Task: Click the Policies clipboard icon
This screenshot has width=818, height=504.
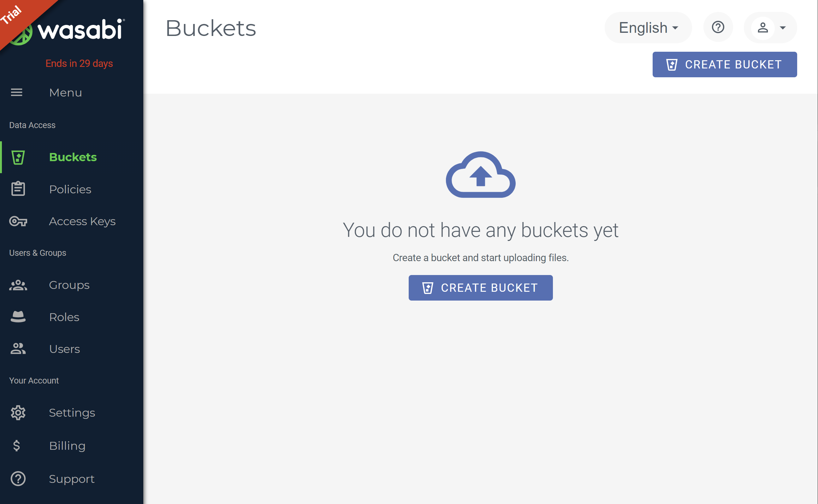Action: click(x=18, y=189)
